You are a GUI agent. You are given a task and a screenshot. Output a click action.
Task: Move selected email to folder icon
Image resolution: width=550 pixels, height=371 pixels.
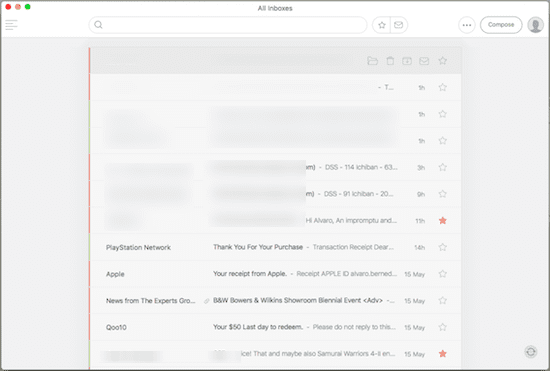[373, 61]
